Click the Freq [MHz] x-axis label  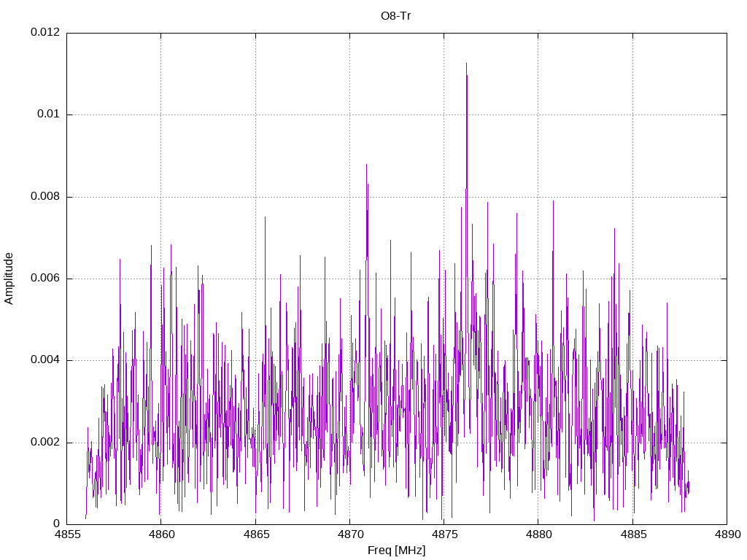click(396, 550)
